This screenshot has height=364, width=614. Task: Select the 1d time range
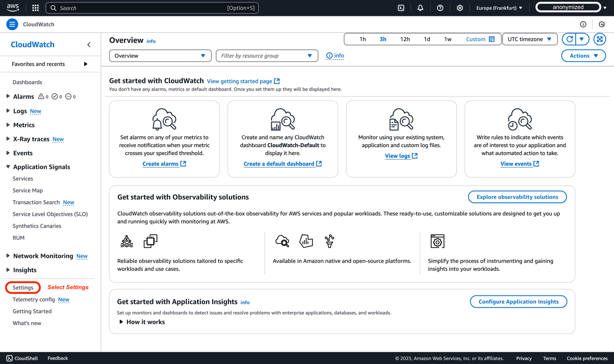tap(427, 39)
